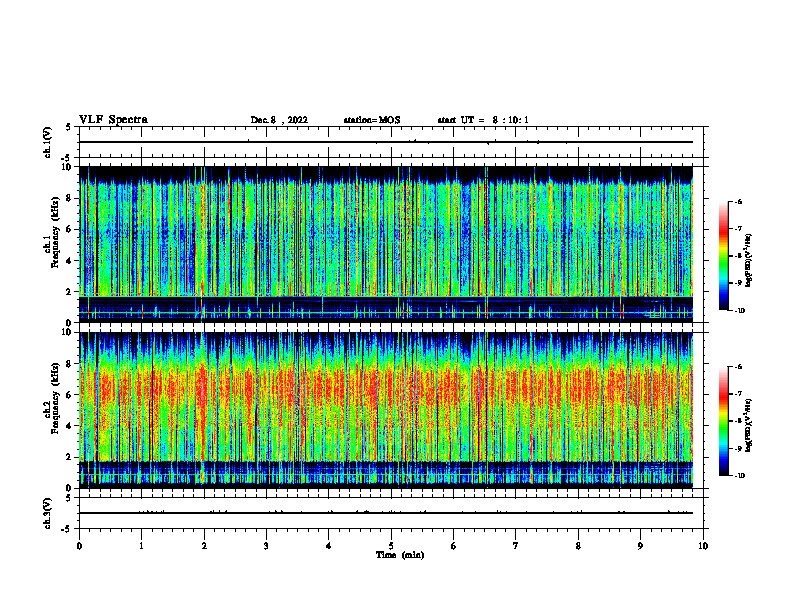Click the "2" kHz tick of ch.1 spectrogram
The width and height of the screenshot is (792, 612).
click(69, 292)
